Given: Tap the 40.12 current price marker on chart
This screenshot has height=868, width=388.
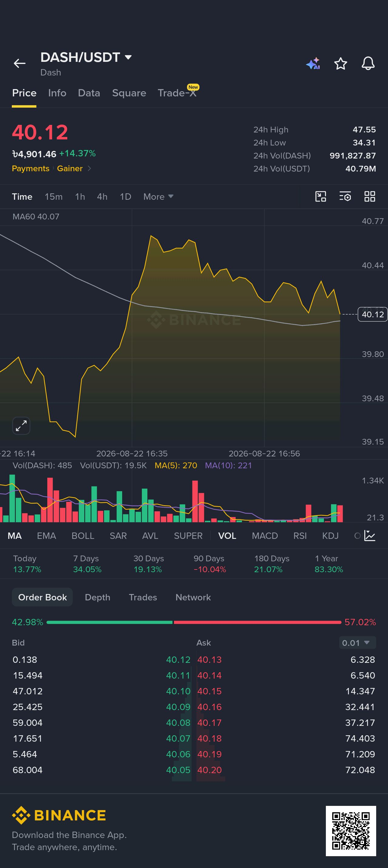Looking at the screenshot, I should (373, 314).
